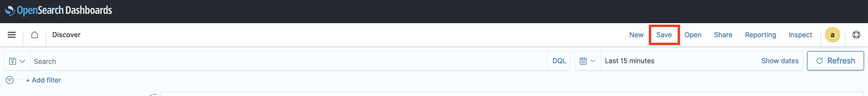868x96 pixels.
Task: Choose Save in the top menu
Action: point(664,34)
